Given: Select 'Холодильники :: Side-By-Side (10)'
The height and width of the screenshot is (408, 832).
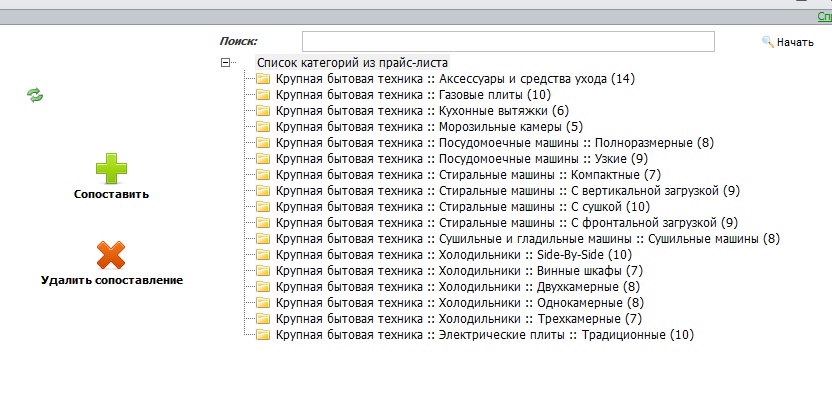Looking at the screenshot, I should click(x=454, y=255).
